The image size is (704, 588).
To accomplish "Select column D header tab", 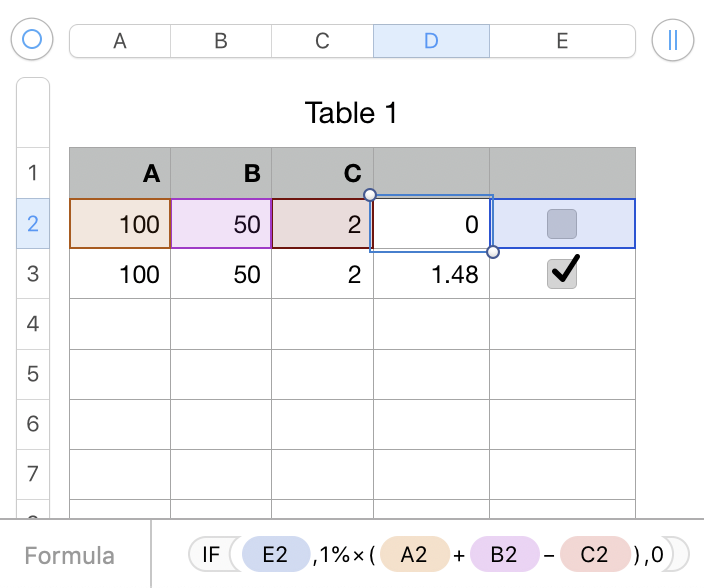I will point(431,41).
